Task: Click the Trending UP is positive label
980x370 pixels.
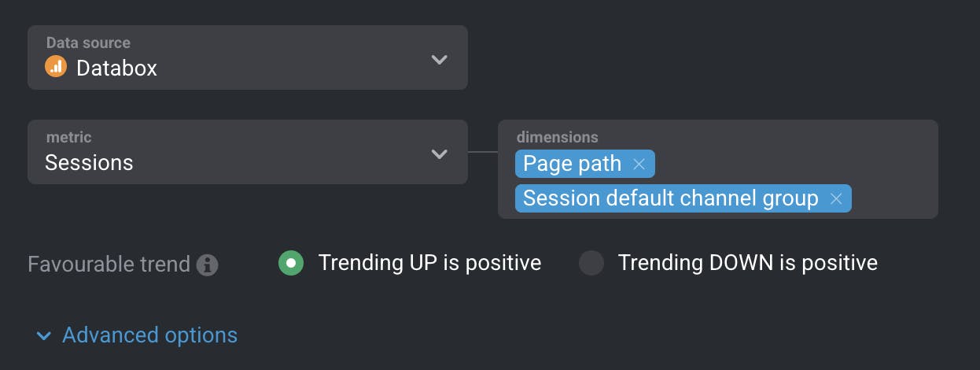Action: point(429,263)
